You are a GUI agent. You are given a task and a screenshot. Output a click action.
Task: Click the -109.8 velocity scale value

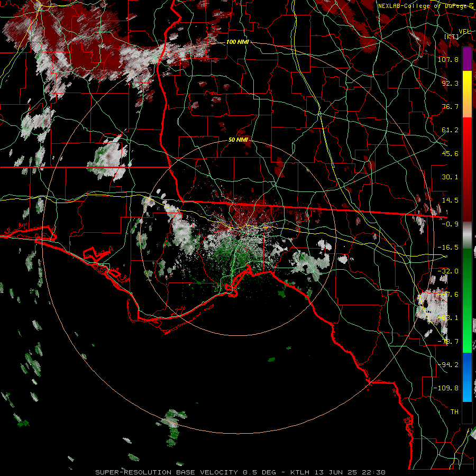pos(446,388)
